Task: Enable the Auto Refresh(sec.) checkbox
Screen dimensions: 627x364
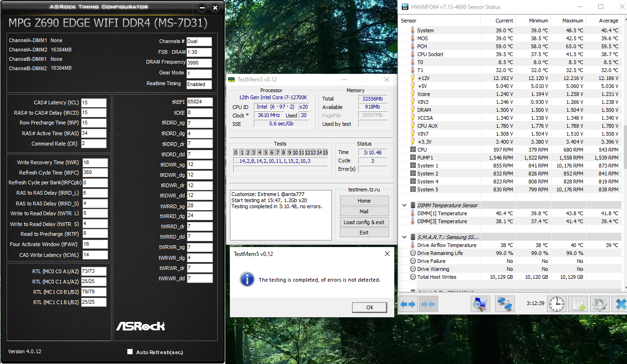Action: point(130,352)
